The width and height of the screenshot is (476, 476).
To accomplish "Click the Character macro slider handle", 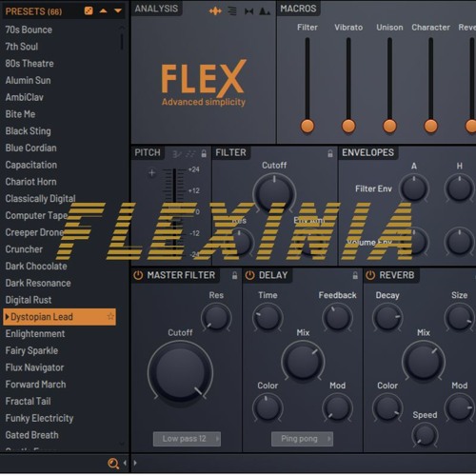I will 430,126.
